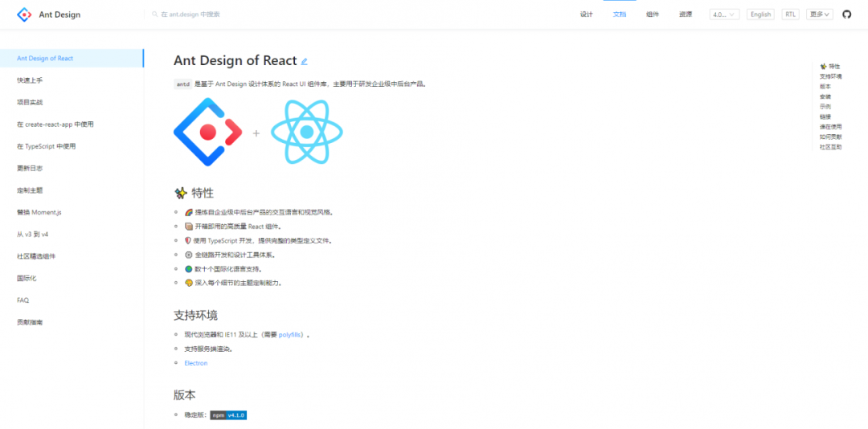Open the 资源 nav menu
This screenshot has height=429, width=868.
[686, 14]
